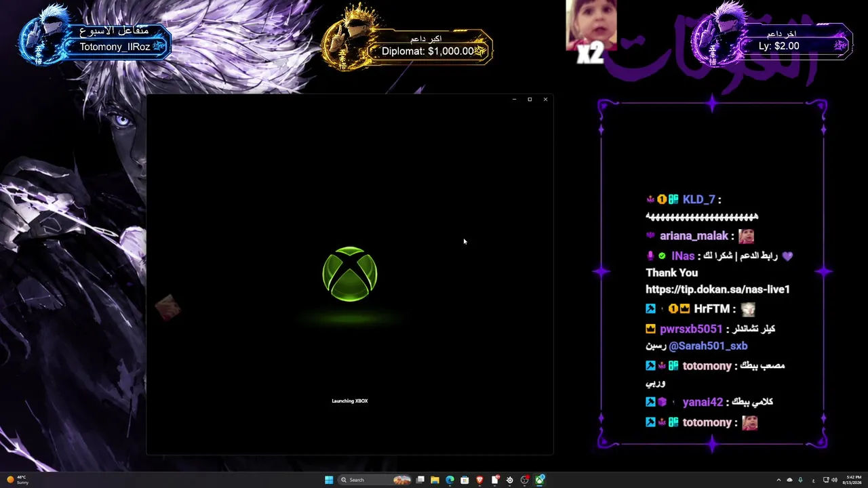The width and height of the screenshot is (868, 488).
Task: Open the weather widget showing Sunny
Action: click(x=18, y=480)
